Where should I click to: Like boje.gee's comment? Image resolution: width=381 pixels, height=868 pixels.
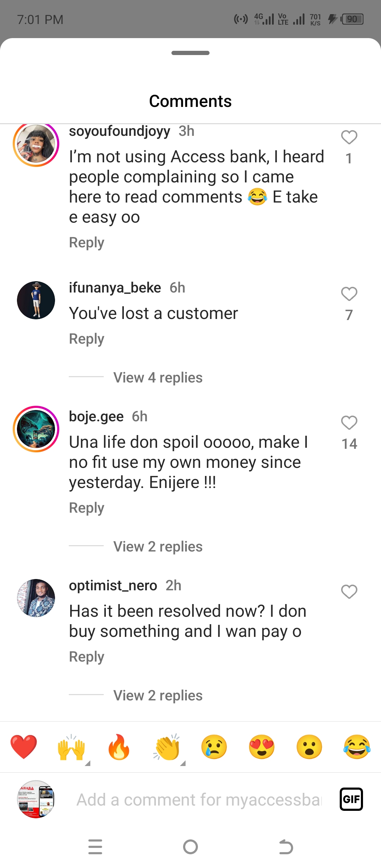349,423
